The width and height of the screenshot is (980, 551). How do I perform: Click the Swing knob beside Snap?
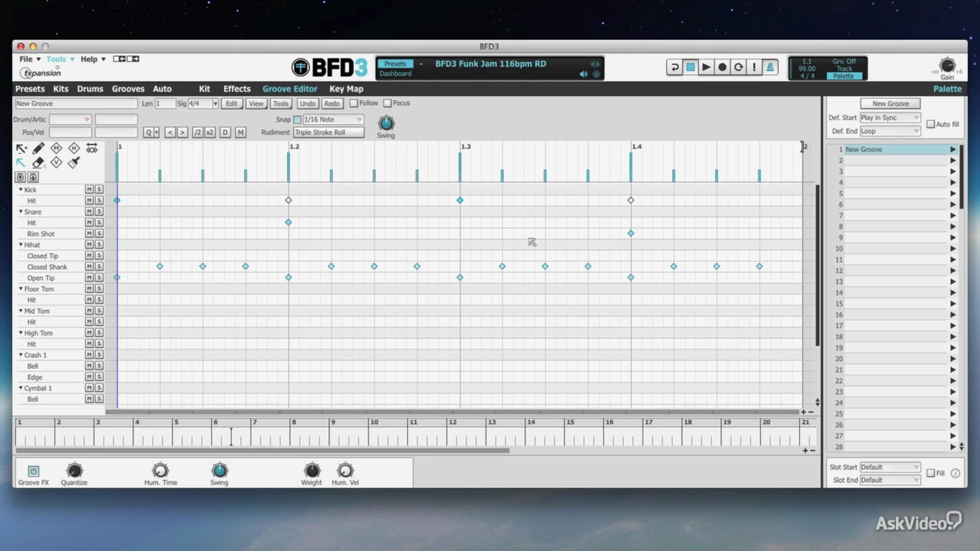pos(386,123)
